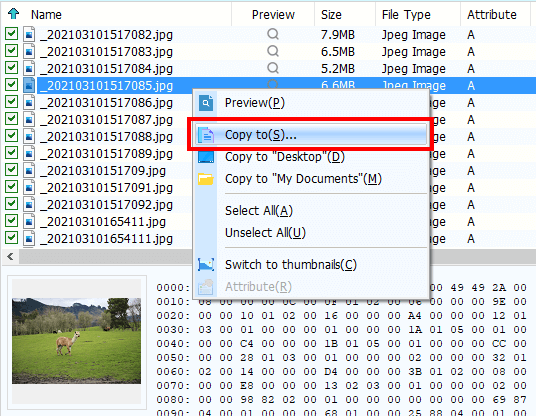
Task: Click file icon of _202103101517088.jpg
Action: tap(29, 136)
